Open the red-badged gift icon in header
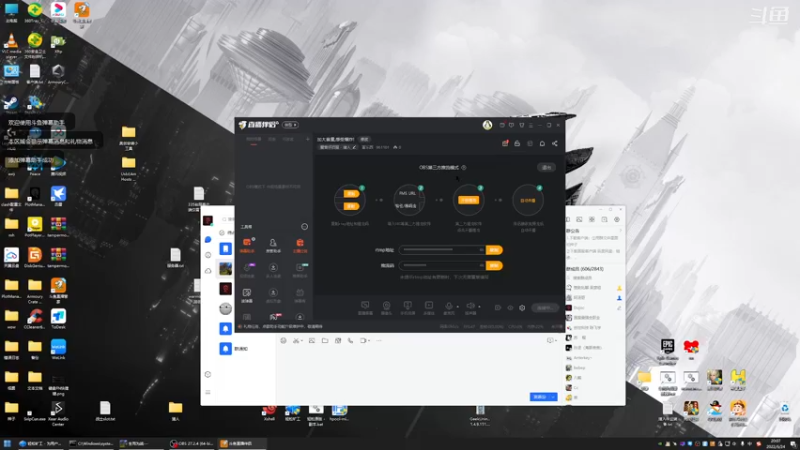Screen dimensions: 800x450 pos(505,143)
